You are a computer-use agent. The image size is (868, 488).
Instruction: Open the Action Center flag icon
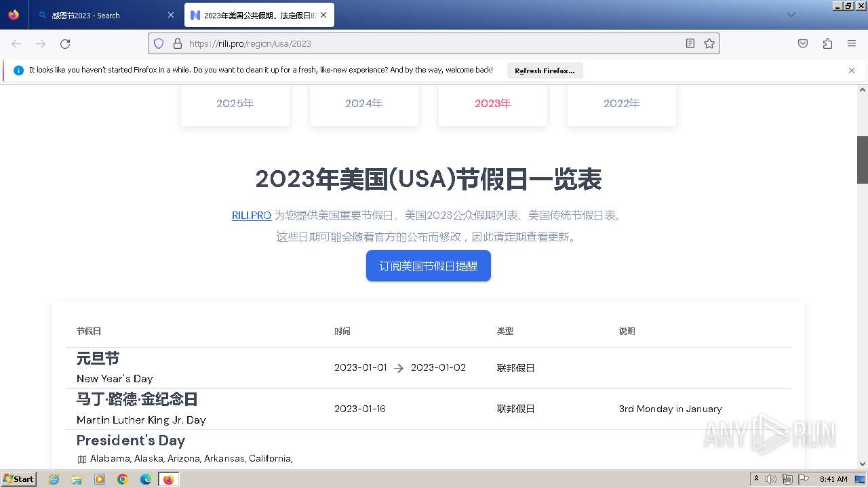click(804, 479)
